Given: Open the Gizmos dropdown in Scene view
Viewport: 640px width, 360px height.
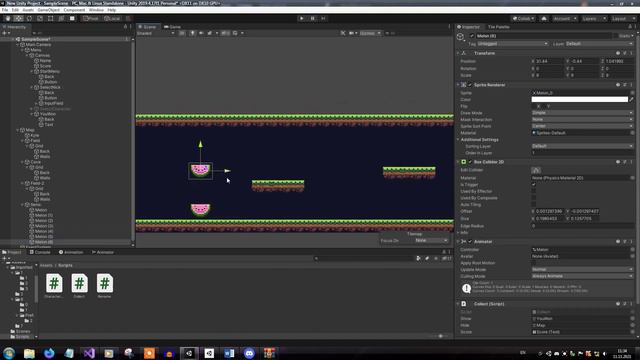Looking at the screenshot, I should point(370,33).
